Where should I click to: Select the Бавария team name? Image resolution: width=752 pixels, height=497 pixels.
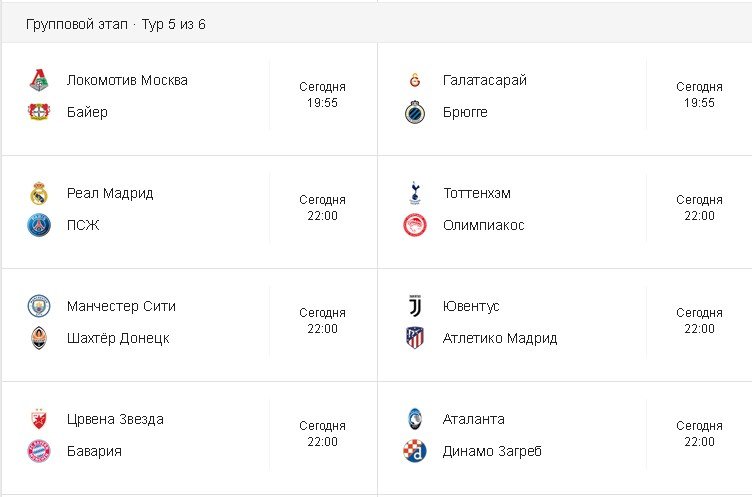94,451
